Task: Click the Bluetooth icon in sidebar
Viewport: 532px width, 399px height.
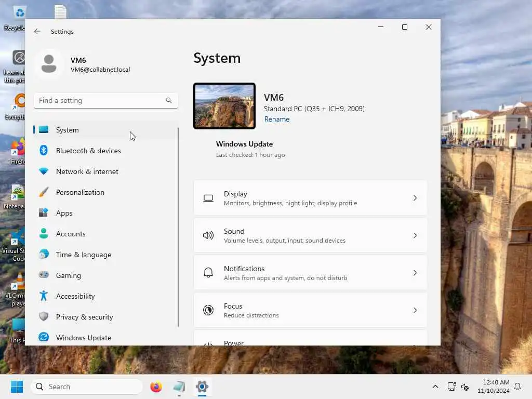Action: tap(44, 150)
